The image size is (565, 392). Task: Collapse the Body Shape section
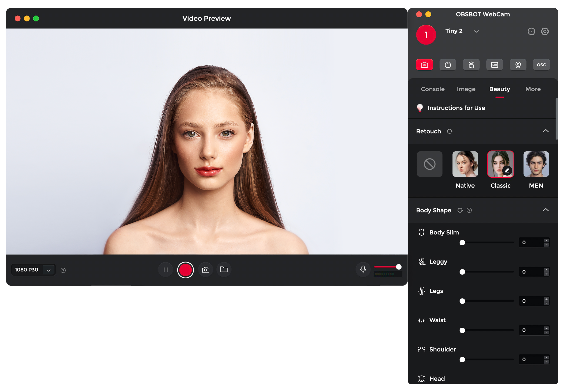click(x=545, y=210)
